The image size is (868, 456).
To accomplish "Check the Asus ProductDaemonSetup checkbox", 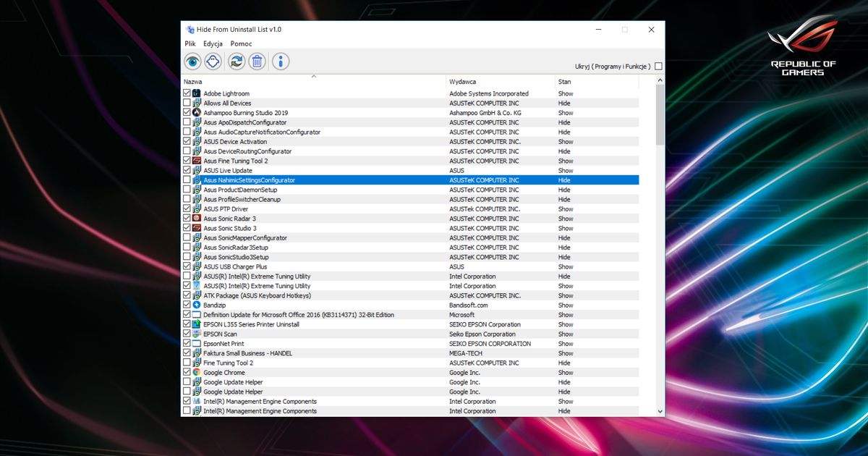I will point(187,190).
